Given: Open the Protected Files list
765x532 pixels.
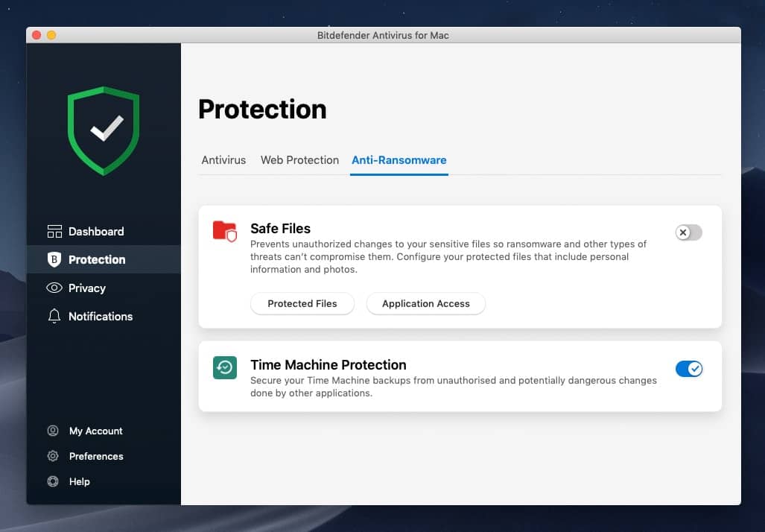Looking at the screenshot, I should coord(302,303).
